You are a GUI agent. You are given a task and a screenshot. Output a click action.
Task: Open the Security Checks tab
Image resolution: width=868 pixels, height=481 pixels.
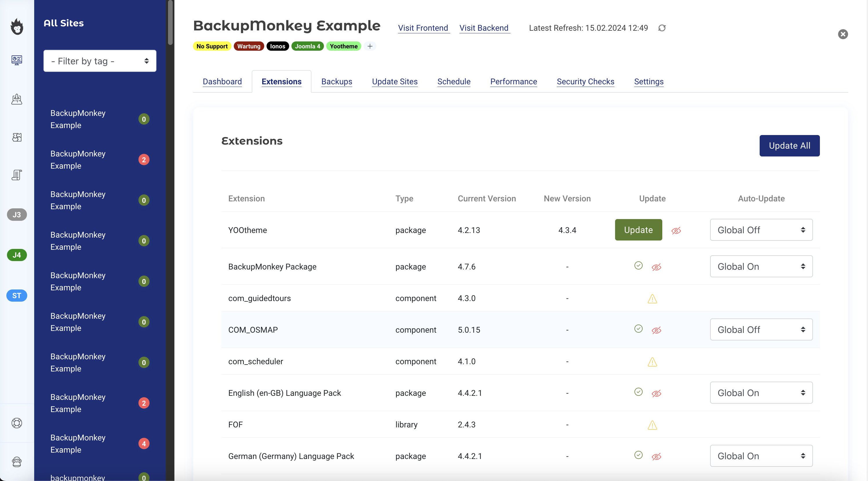tap(585, 82)
